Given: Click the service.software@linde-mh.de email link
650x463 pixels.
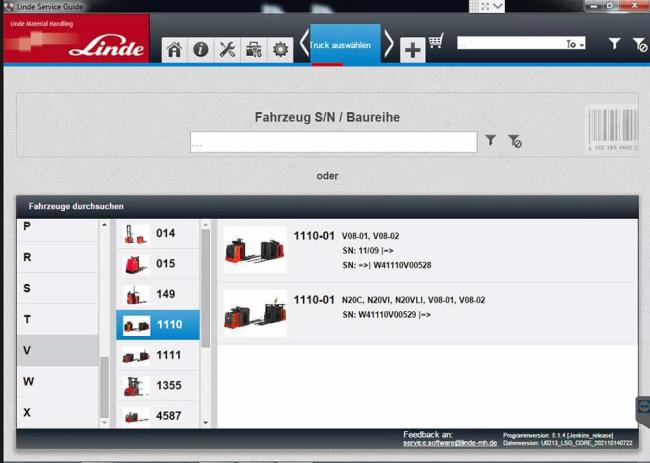Looking at the screenshot, I should click(449, 442).
